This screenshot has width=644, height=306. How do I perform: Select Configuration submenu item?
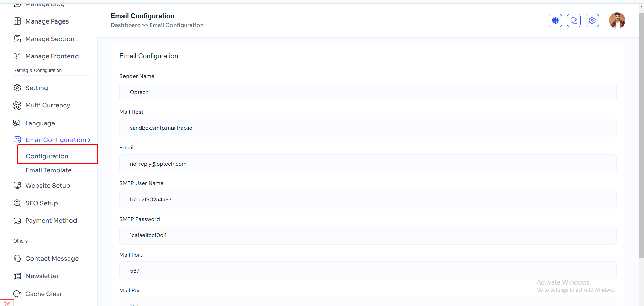coord(47,156)
